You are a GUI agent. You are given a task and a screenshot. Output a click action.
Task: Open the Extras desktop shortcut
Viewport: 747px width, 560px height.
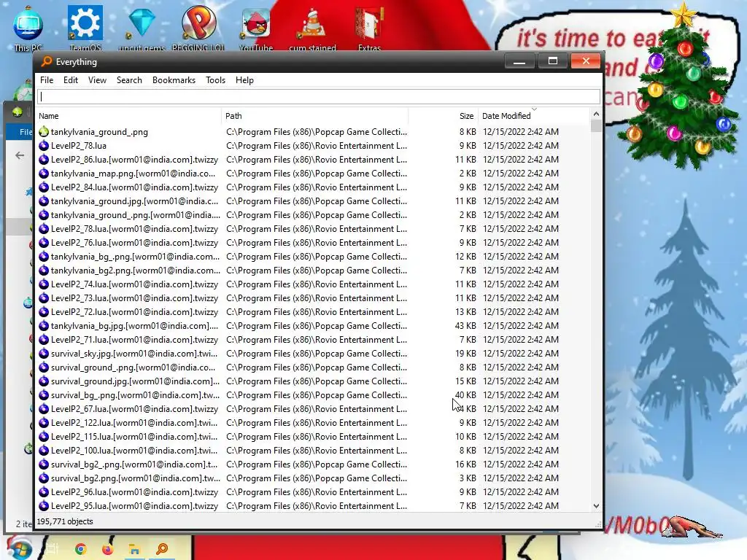tap(369, 27)
